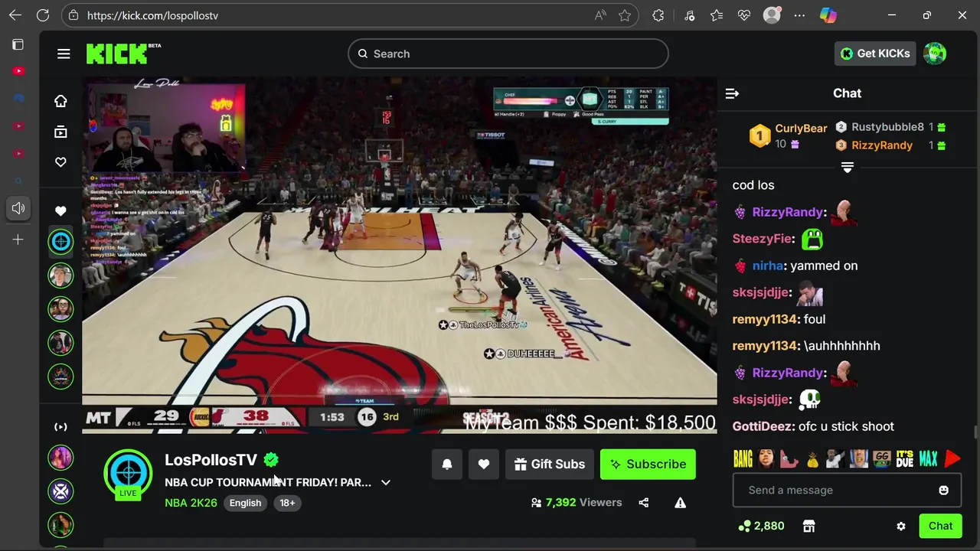Open the Copilot icon
980x551 pixels.
[x=828, y=15]
